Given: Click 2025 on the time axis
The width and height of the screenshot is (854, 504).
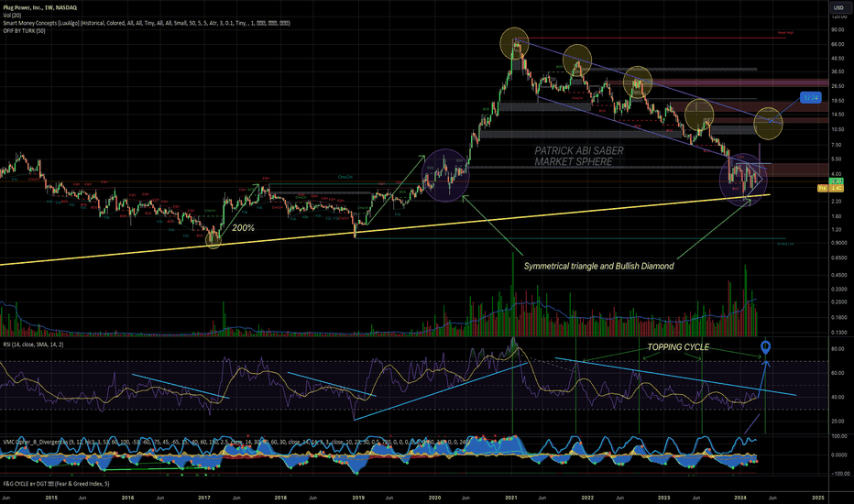Looking at the screenshot, I should pos(817,498).
